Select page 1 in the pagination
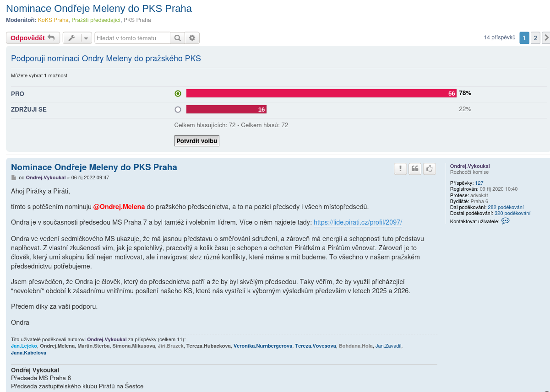The height and width of the screenshot is (392, 550). click(x=524, y=38)
